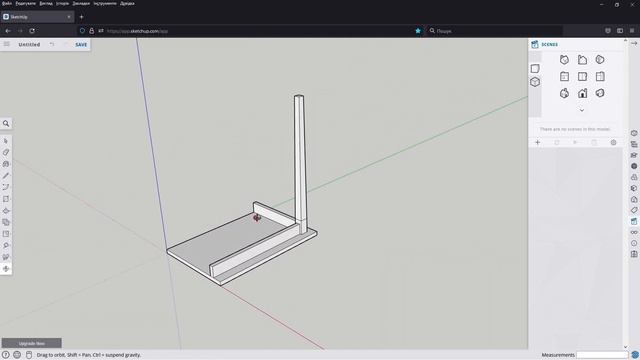
Task: Open the SketchUp hamburger menu
Action: pos(7,44)
